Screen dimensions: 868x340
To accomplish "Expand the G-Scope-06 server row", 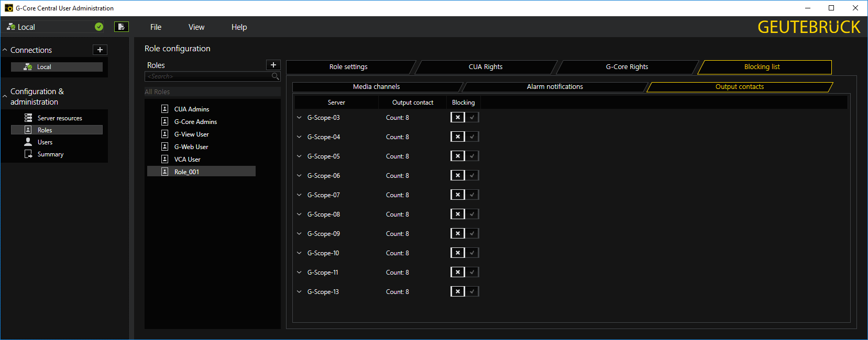I will click(x=299, y=176).
